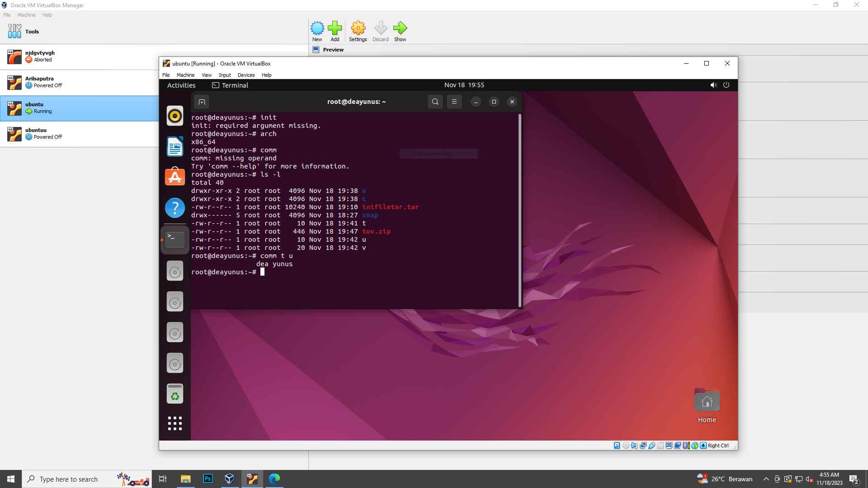The height and width of the screenshot is (488, 868).
Task: Click the New VM icon in VirtualBox Manager
Action: 317,31
